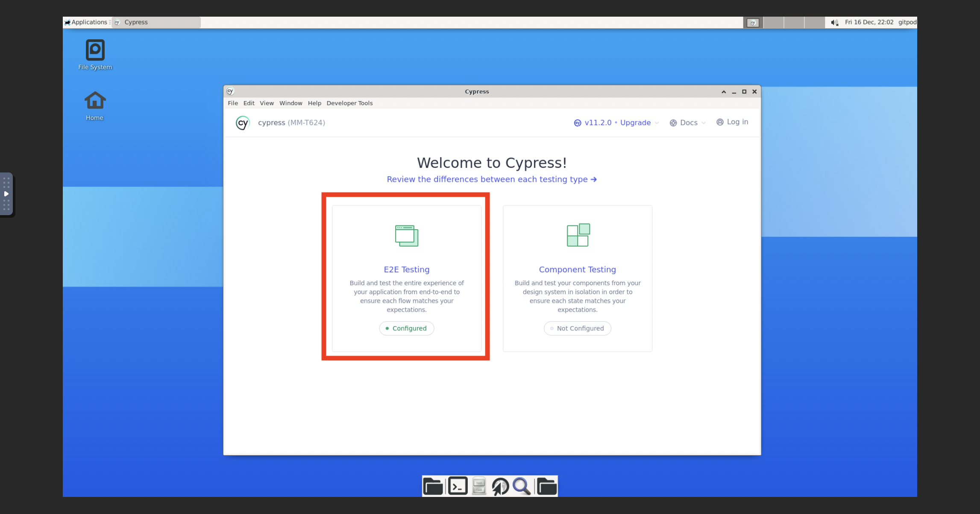Image resolution: width=980 pixels, height=514 pixels.
Task: Open the Window menu
Action: coord(291,103)
